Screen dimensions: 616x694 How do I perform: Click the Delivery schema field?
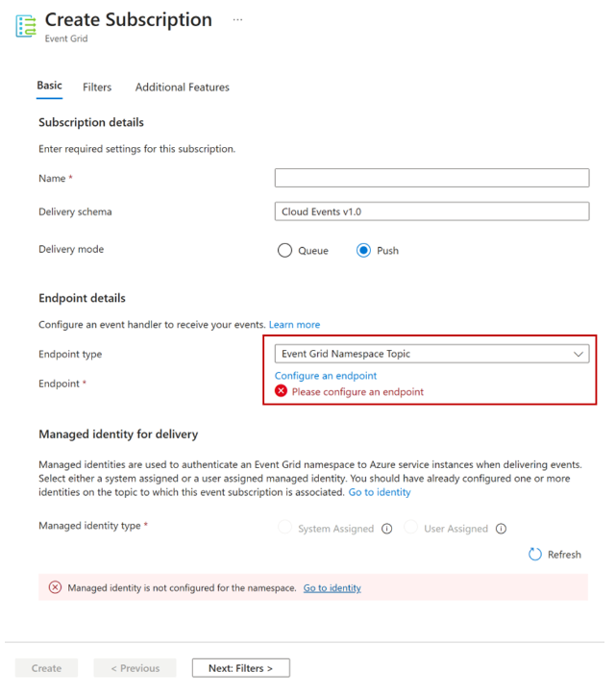tap(431, 211)
